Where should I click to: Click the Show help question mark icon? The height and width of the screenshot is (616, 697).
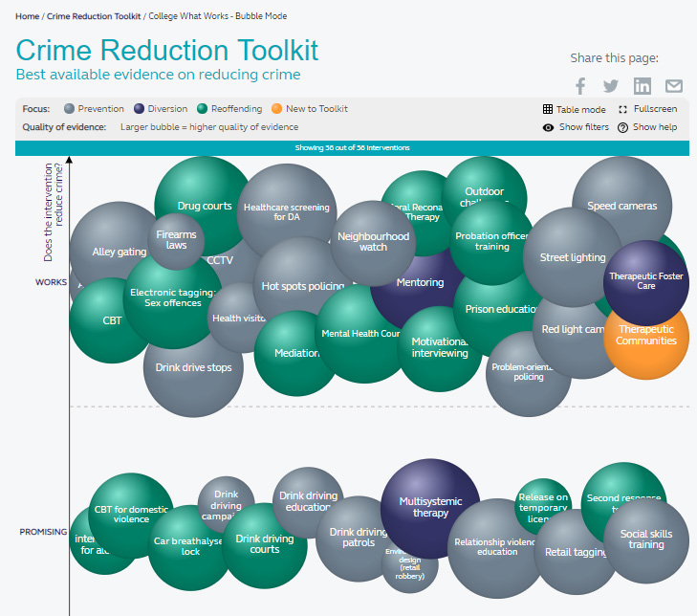[622, 127]
